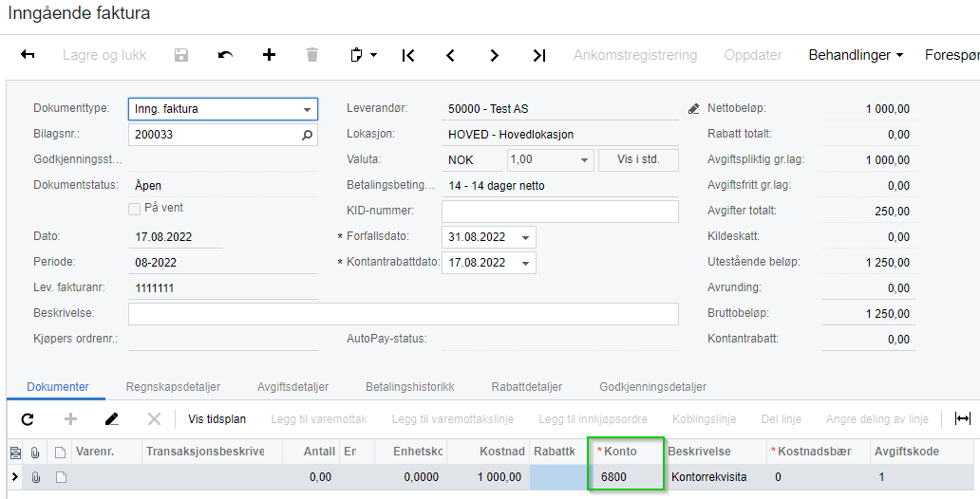Click the floppy disk save icon

(x=181, y=55)
